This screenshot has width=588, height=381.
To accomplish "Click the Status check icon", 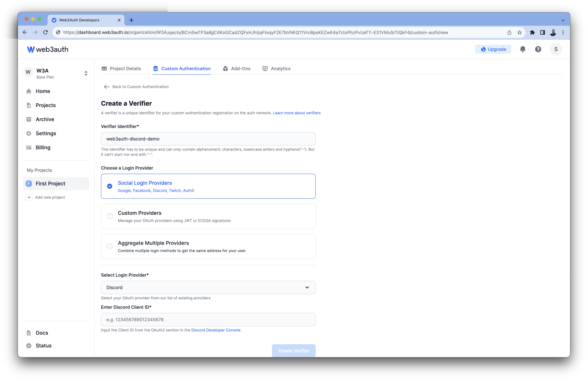I will [29, 346].
